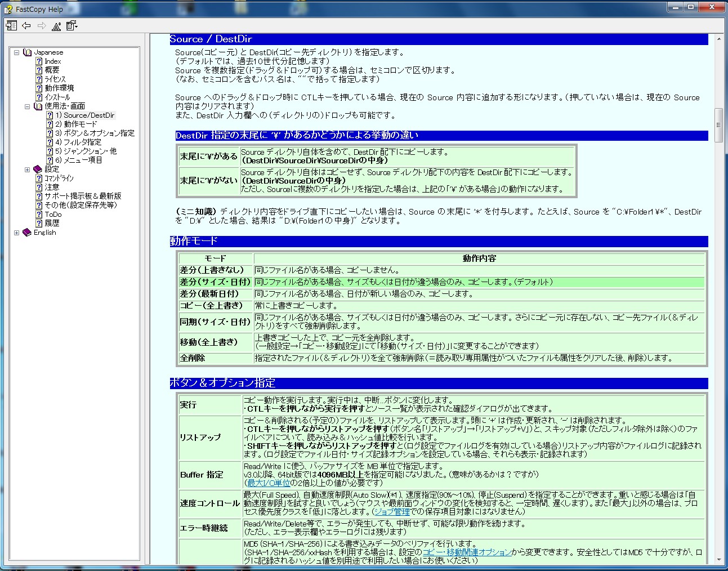Select the English book topic
The height and width of the screenshot is (571, 728).
[44, 233]
